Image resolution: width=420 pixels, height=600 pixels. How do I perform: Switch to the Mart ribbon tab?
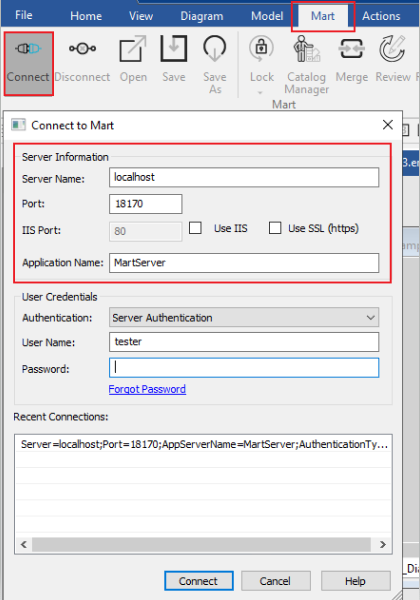point(323,16)
